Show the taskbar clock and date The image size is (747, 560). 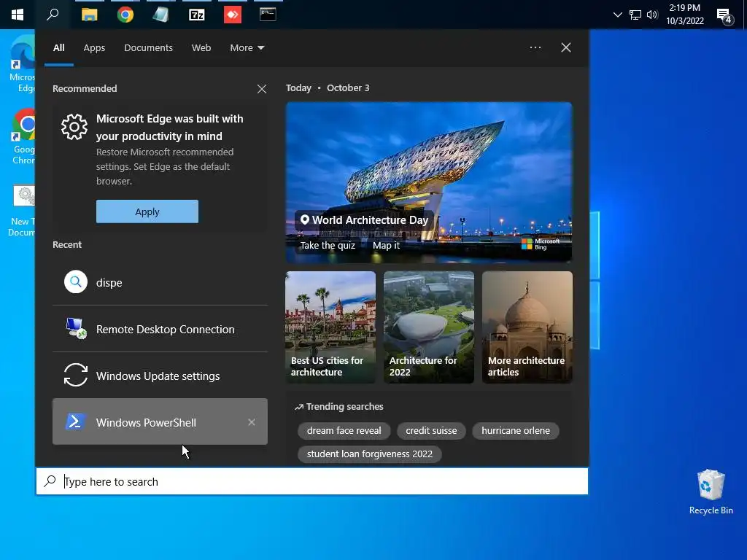684,15
